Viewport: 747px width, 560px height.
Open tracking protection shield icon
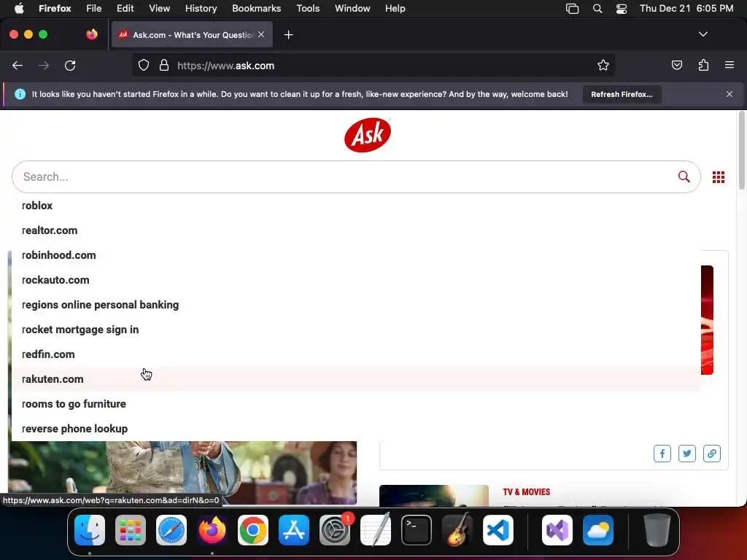point(144,66)
